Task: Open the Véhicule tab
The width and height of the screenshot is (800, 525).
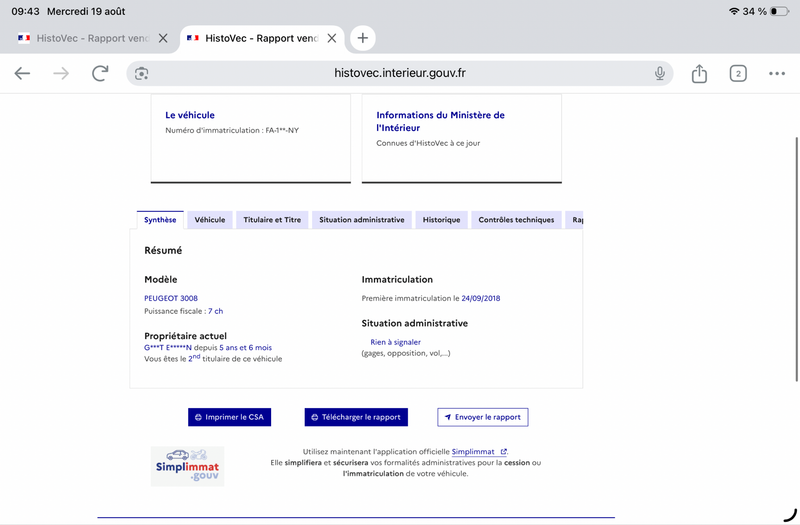Action: 210,220
